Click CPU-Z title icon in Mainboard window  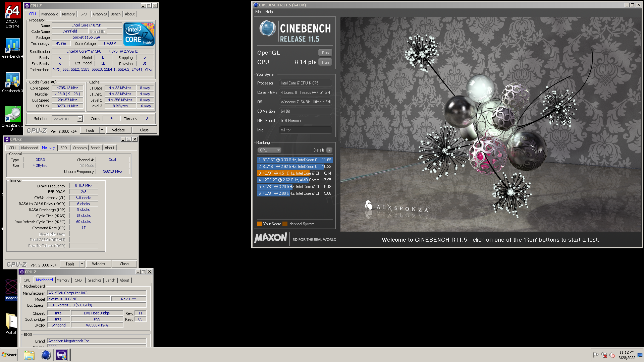click(x=22, y=272)
